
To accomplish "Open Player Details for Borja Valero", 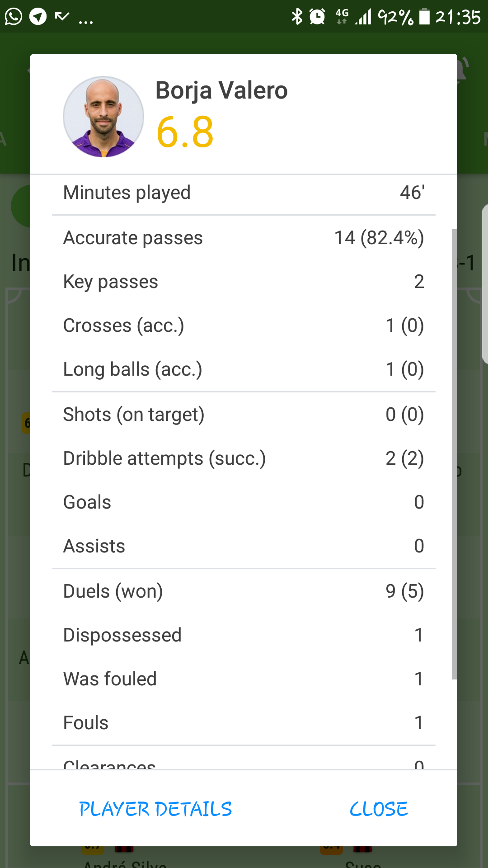I will click(155, 809).
